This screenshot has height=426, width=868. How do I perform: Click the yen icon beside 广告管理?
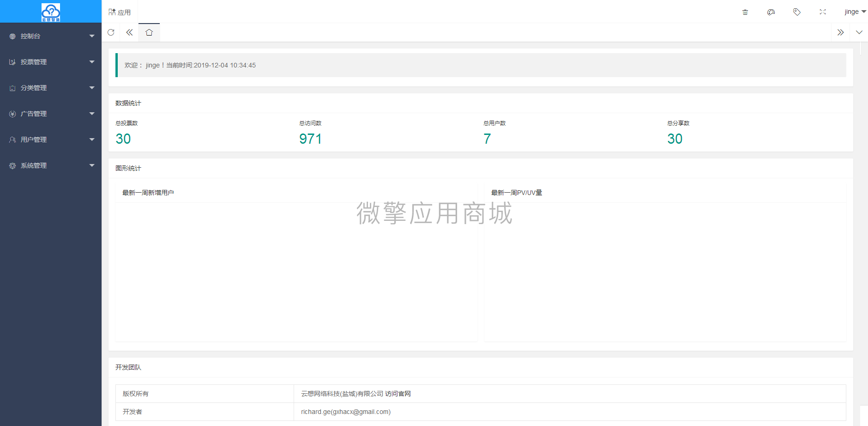(12, 114)
